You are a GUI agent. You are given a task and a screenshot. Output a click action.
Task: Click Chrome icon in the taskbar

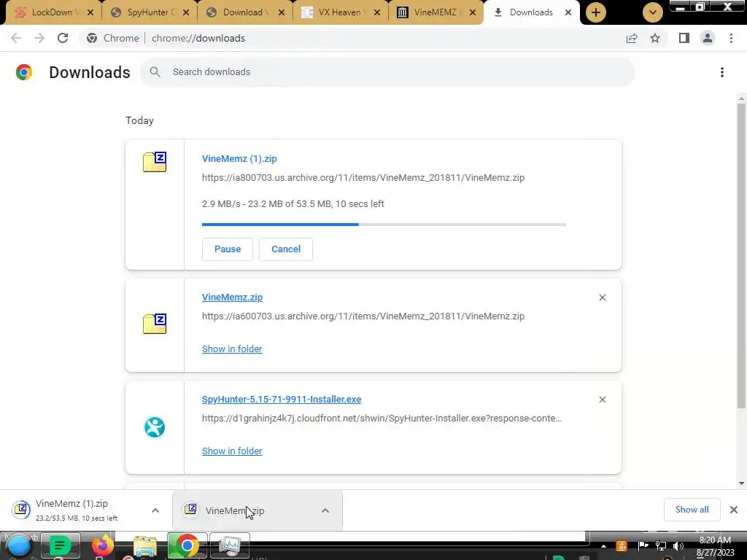click(187, 545)
